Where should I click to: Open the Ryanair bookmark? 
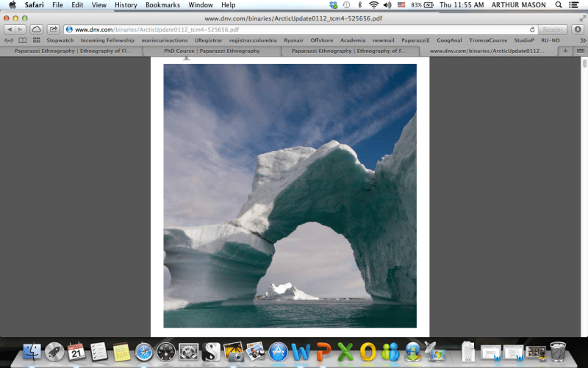(293, 40)
